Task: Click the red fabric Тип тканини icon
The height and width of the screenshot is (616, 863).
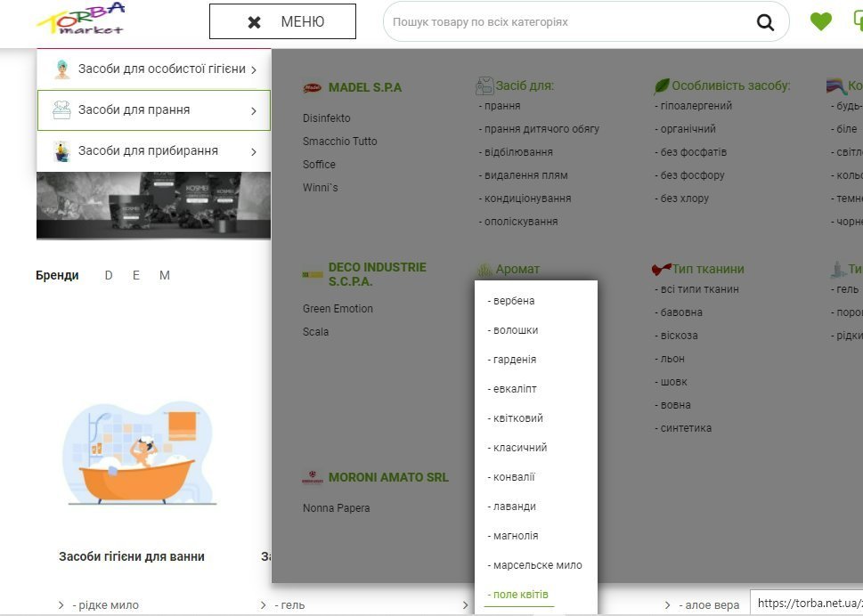Action: [661, 269]
